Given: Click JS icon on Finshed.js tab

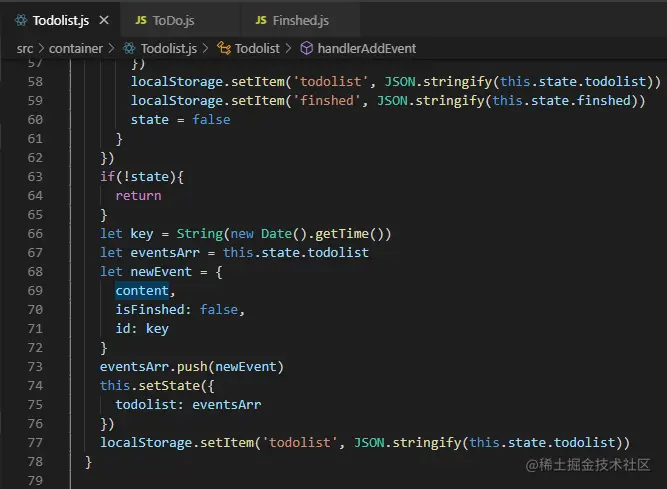Looking at the screenshot, I should (x=261, y=20).
